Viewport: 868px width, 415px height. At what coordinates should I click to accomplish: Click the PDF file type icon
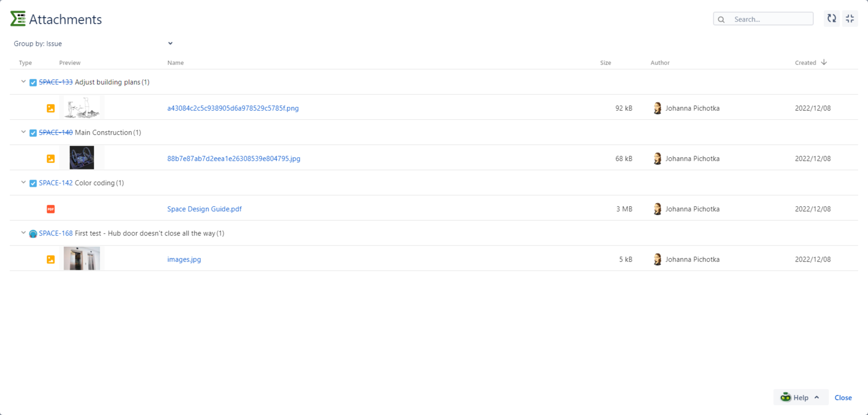[x=51, y=209]
